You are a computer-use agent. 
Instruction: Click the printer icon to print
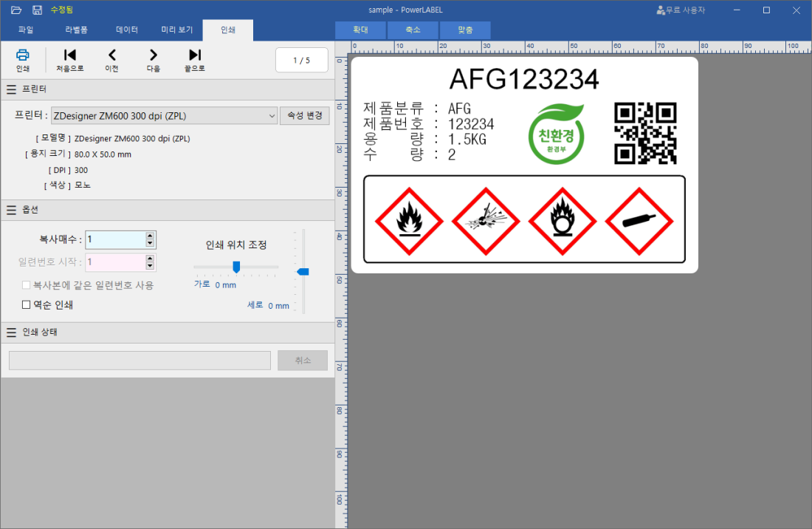[23, 55]
